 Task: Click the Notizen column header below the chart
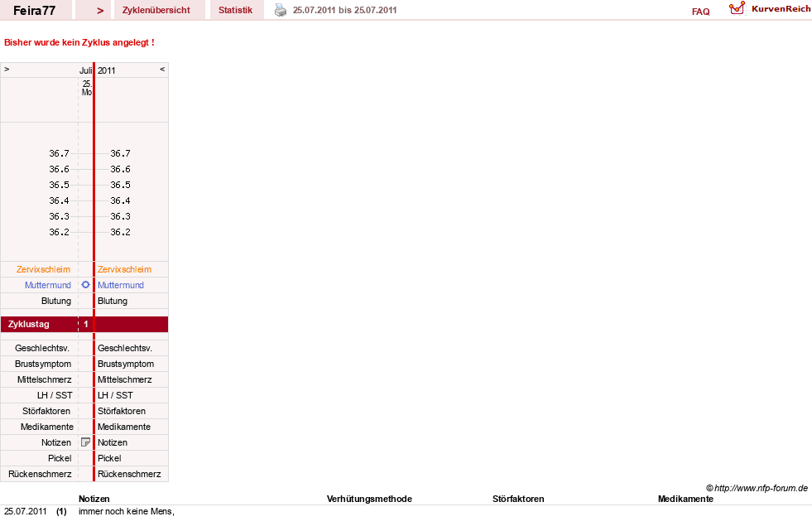click(94, 499)
